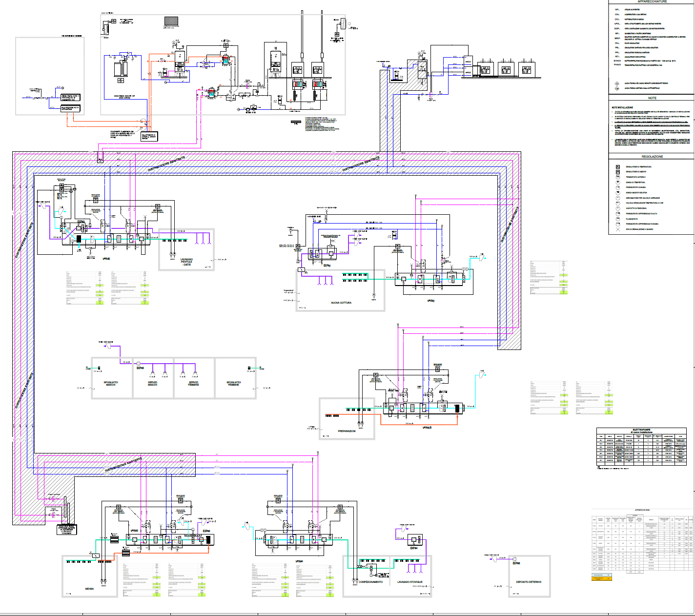Click the ELETTROPOMPE table header

point(642,431)
